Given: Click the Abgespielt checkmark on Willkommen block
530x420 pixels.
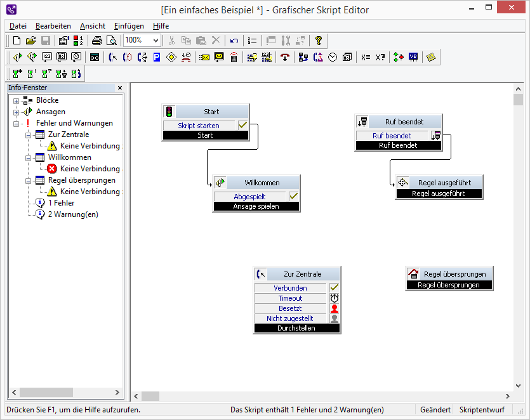Looking at the screenshot, I should [x=293, y=197].
